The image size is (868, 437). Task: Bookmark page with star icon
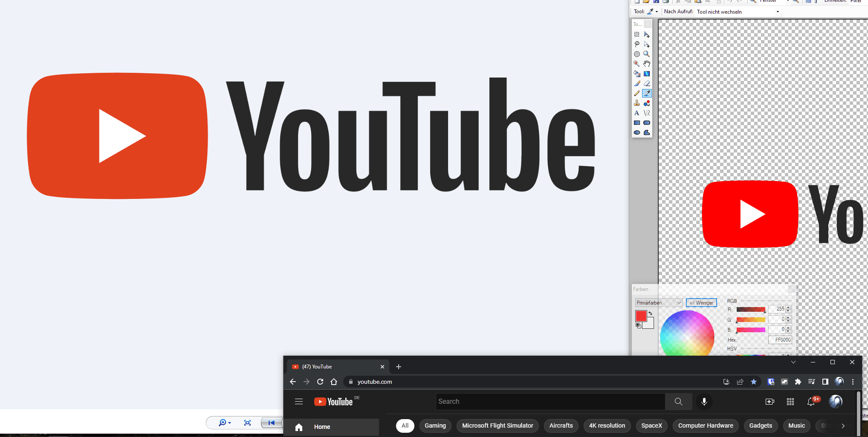pyautogui.click(x=754, y=382)
